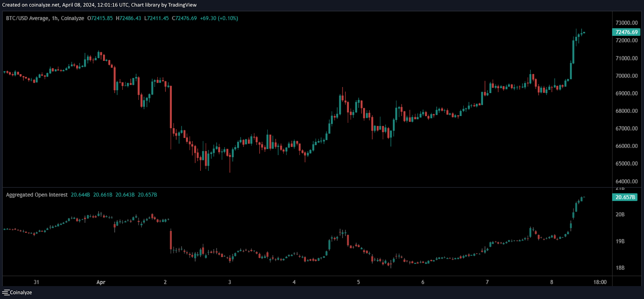Image resolution: width=644 pixels, height=299 pixels.
Task: Click the Coinalyze text at bottom left
Action: click(x=21, y=293)
